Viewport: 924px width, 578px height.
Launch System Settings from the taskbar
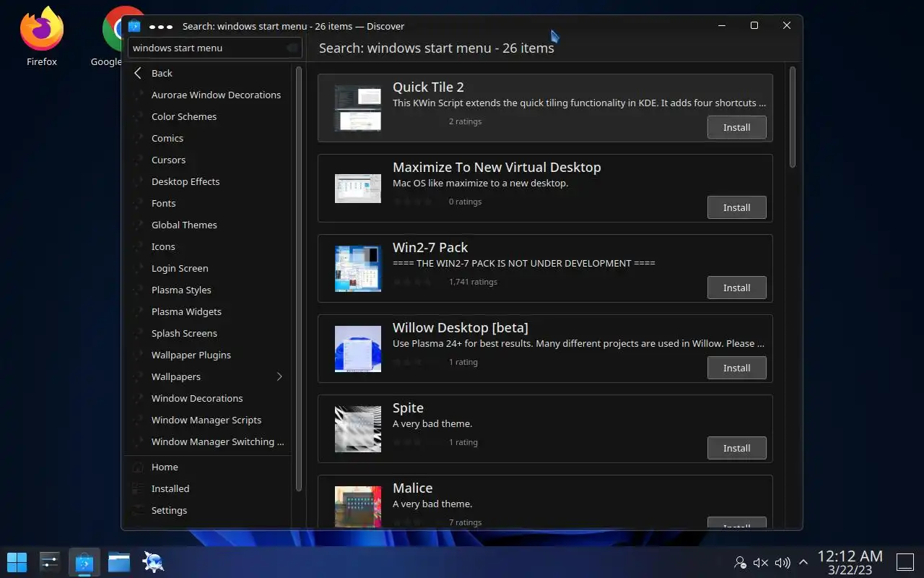click(x=50, y=561)
